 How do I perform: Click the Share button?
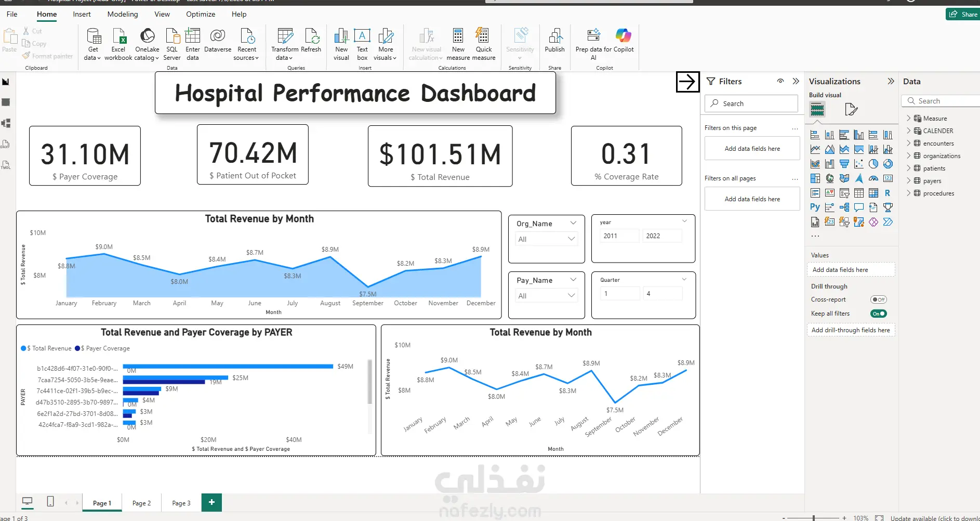coord(963,14)
